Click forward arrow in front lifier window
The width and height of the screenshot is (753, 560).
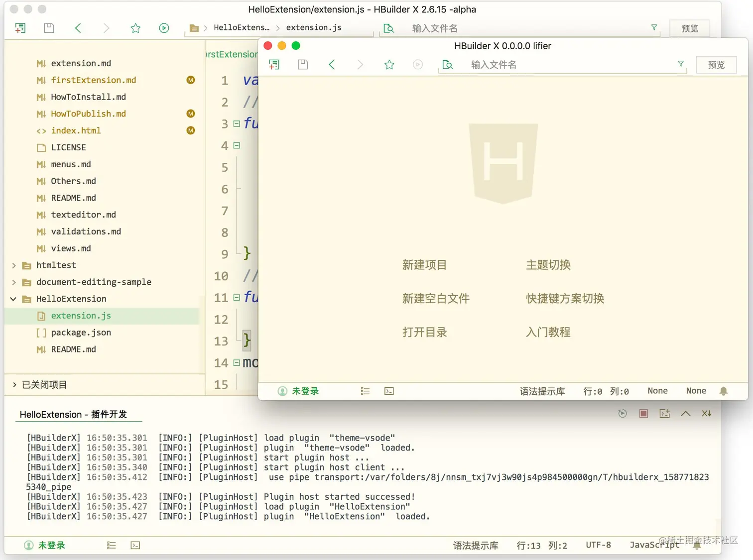(x=360, y=64)
